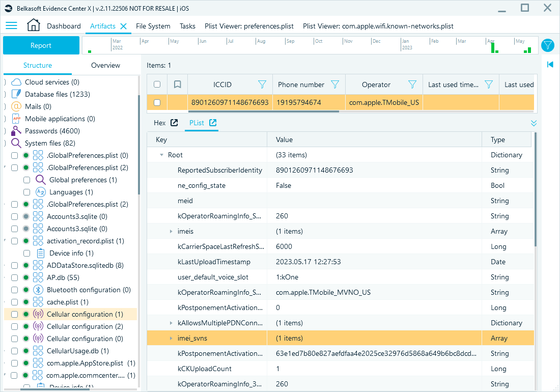Viewport: 560px width, 392px height.
Task: Check the Global preferences (1) checkbox
Action: coord(26,180)
